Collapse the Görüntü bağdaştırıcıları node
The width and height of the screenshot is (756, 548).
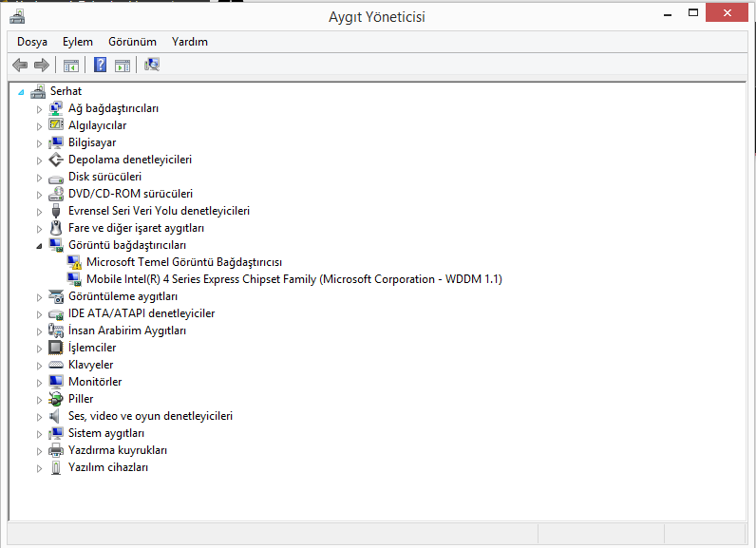pyautogui.click(x=39, y=246)
